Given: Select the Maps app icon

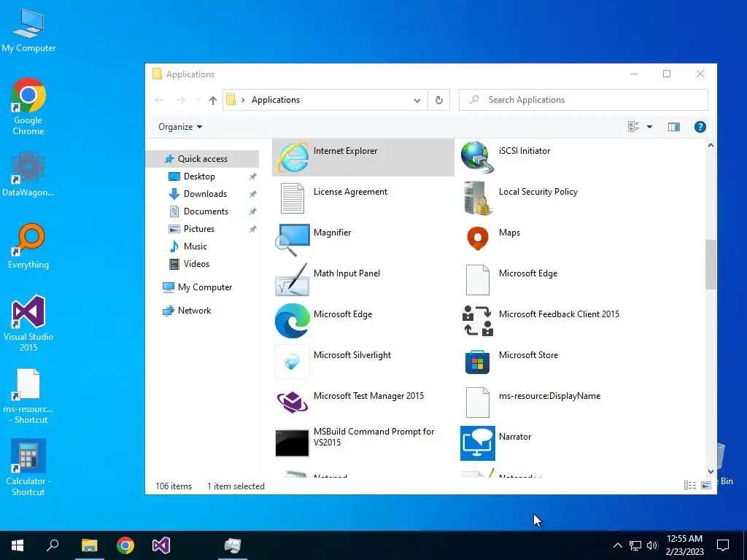Looking at the screenshot, I should (477, 238).
